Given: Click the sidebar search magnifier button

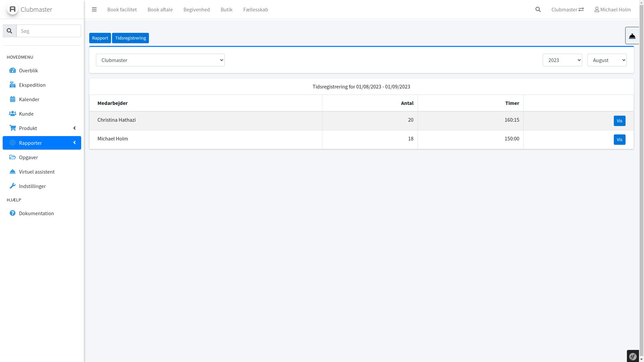Looking at the screenshot, I should pyautogui.click(x=9, y=31).
